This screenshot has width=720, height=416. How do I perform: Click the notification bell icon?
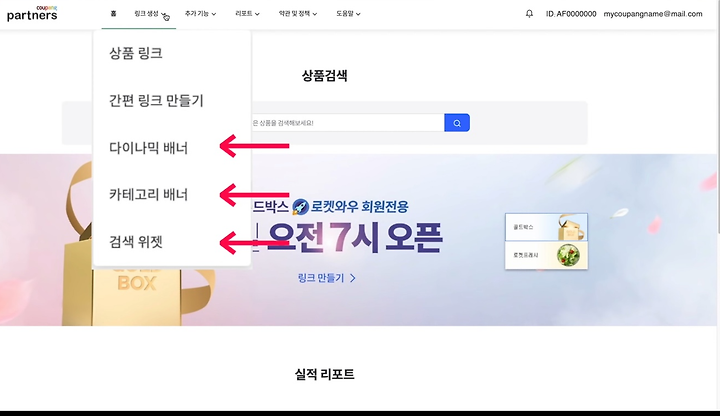point(529,14)
